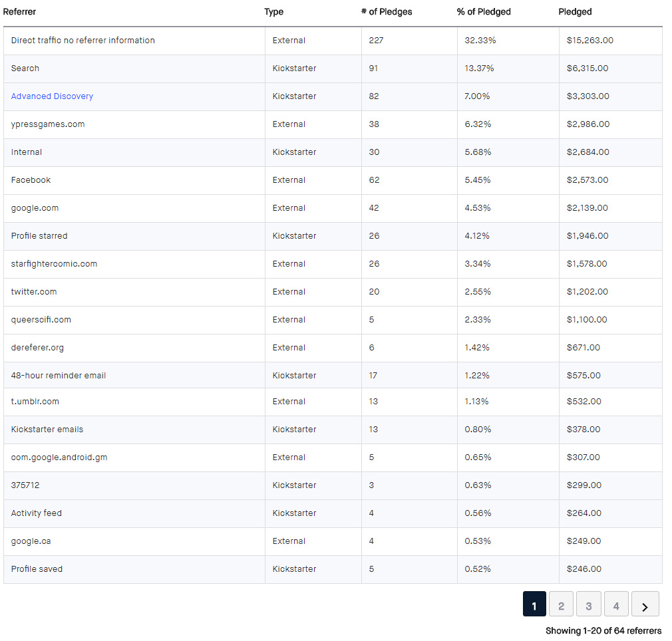Image resolution: width=672 pixels, height=641 pixels.
Task: Open page 3 of referrers
Action: [589, 604]
